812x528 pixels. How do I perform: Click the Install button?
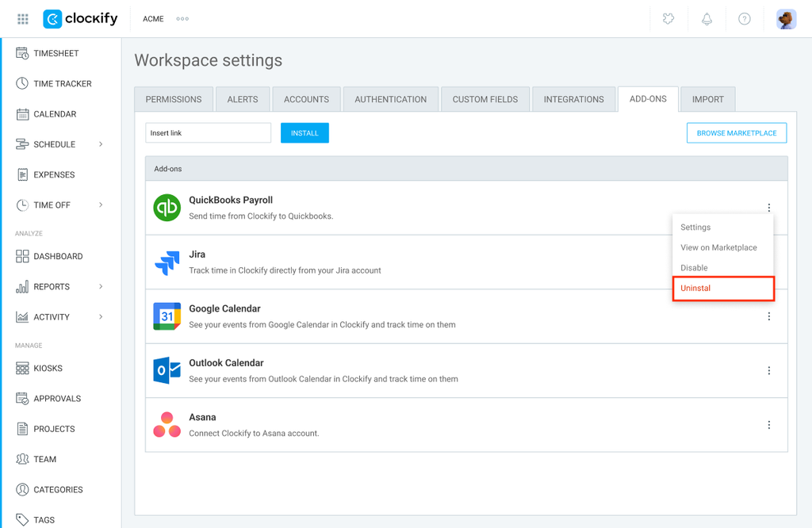(x=304, y=133)
